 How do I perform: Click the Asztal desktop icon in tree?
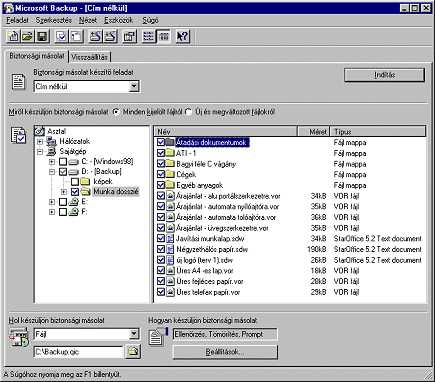(x=40, y=131)
